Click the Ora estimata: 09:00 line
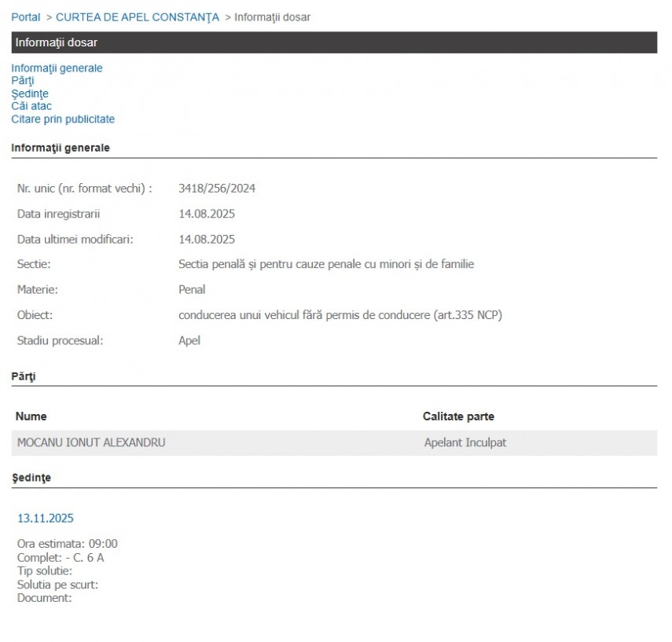Screen dimensions: 672x642 tap(68, 544)
